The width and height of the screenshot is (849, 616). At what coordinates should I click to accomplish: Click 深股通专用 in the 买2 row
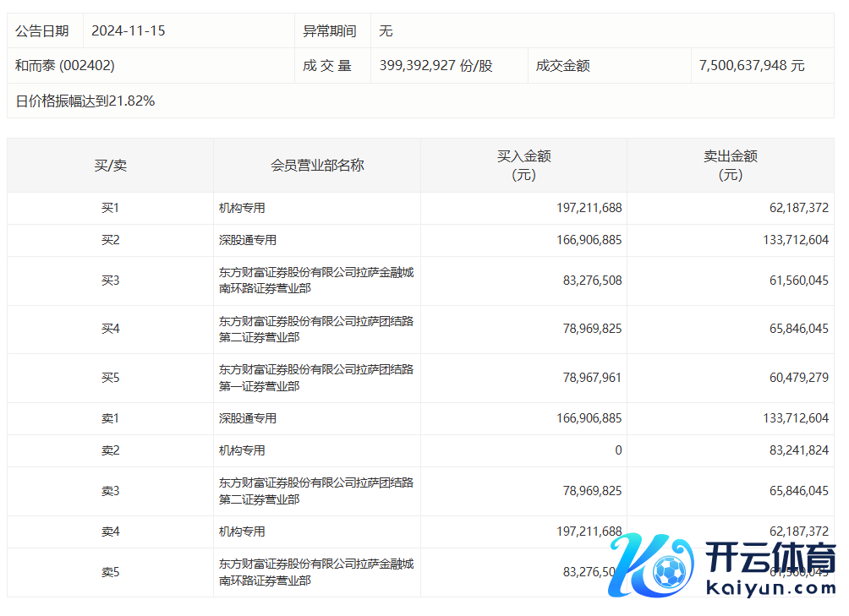click(x=248, y=240)
